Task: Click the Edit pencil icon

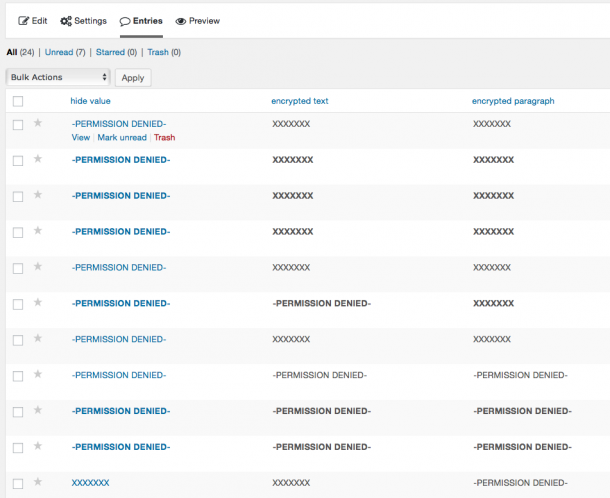Action: 23,21
